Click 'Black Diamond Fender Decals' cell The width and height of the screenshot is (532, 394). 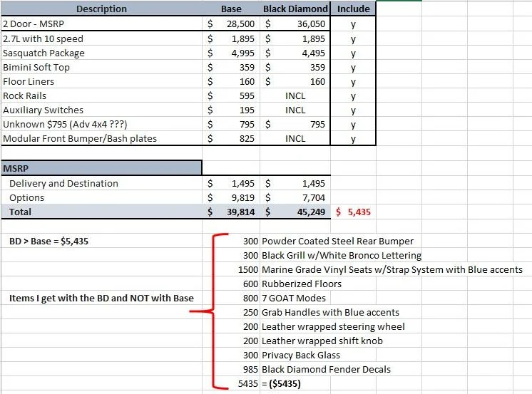pyautogui.click(x=326, y=369)
